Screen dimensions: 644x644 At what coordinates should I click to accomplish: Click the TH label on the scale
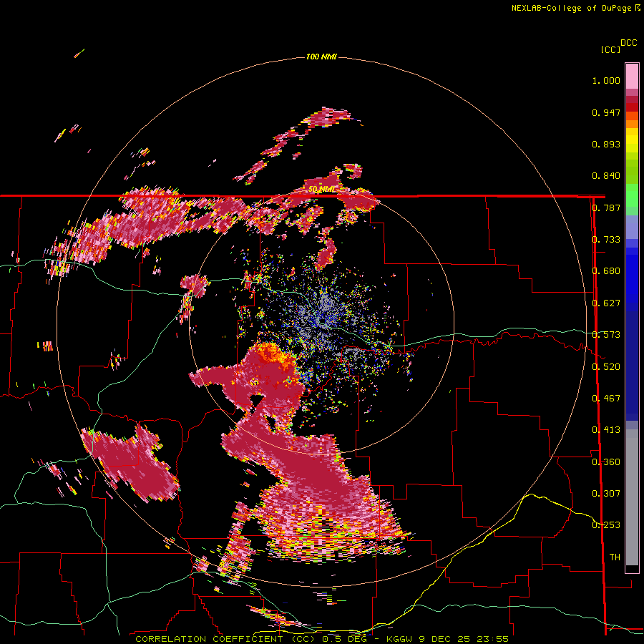coord(615,557)
